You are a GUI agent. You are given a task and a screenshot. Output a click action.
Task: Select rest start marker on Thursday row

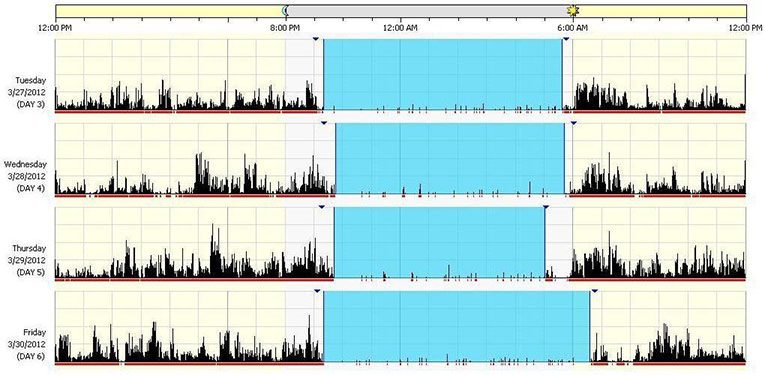click(322, 207)
